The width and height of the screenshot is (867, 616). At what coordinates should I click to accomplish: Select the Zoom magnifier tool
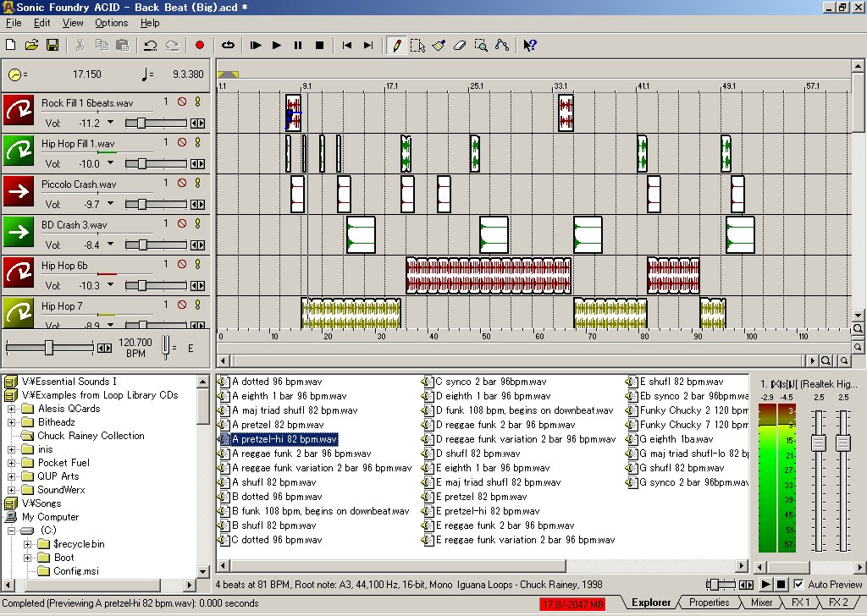coord(481,46)
